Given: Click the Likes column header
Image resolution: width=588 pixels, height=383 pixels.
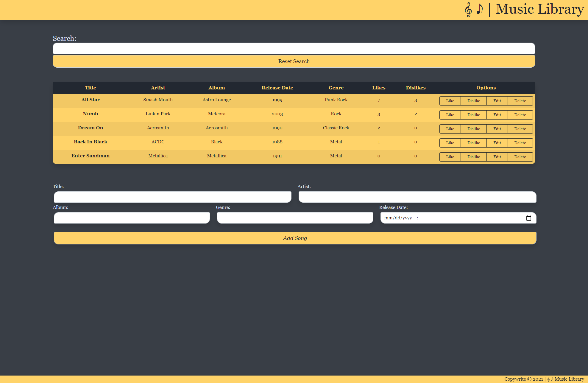Looking at the screenshot, I should point(379,88).
